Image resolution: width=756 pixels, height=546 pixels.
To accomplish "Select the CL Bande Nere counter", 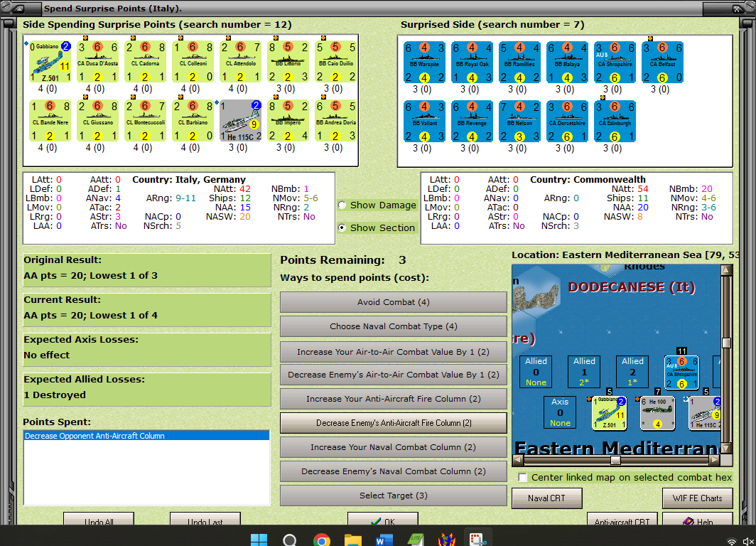I will [50, 121].
